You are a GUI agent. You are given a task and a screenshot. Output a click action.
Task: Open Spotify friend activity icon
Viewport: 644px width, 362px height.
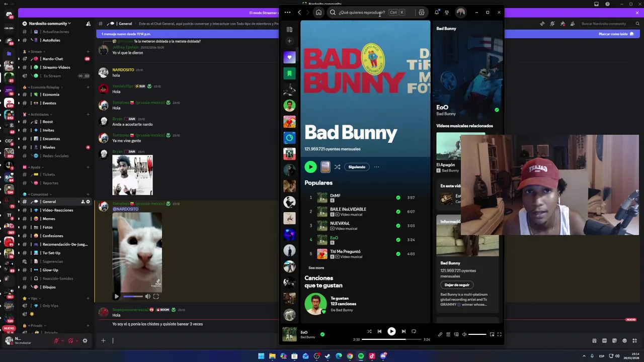(x=447, y=13)
